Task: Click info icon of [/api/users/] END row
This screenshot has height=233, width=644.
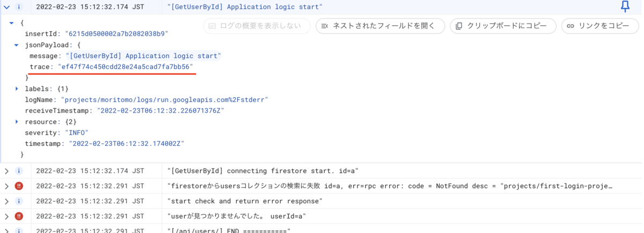Action: (x=19, y=230)
